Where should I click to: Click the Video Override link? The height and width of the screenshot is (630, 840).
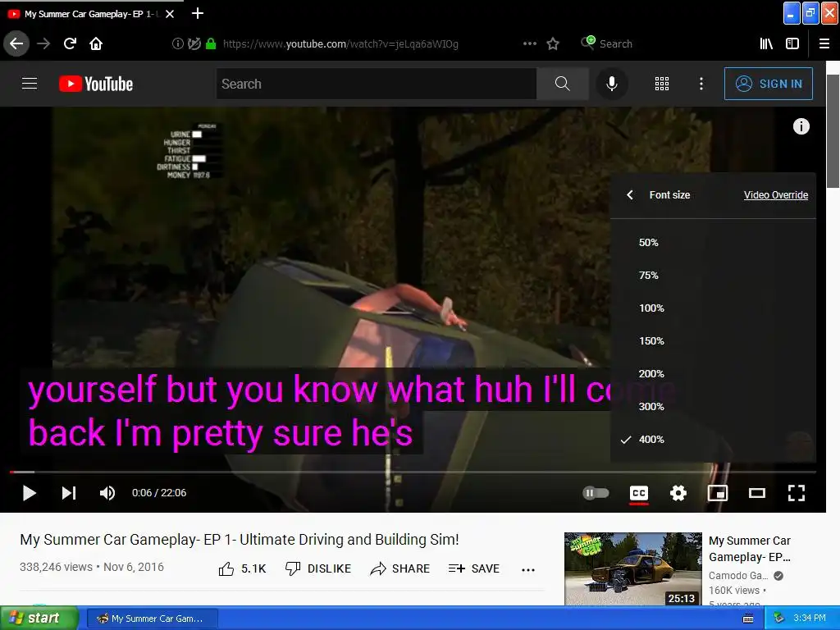pyautogui.click(x=776, y=195)
